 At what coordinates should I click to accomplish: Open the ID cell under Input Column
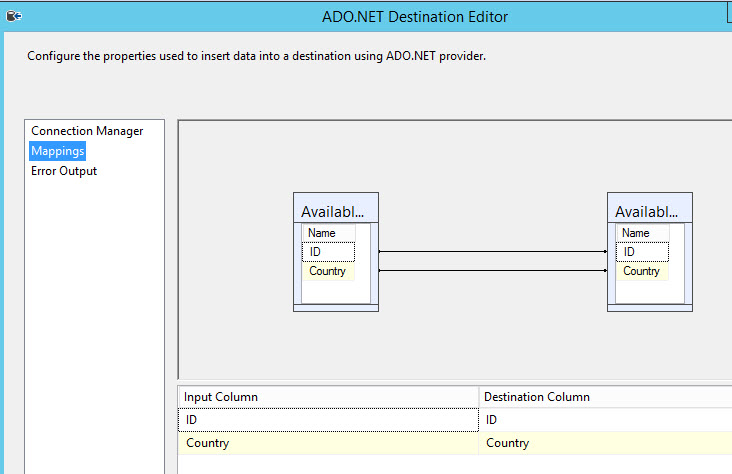tap(328, 421)
